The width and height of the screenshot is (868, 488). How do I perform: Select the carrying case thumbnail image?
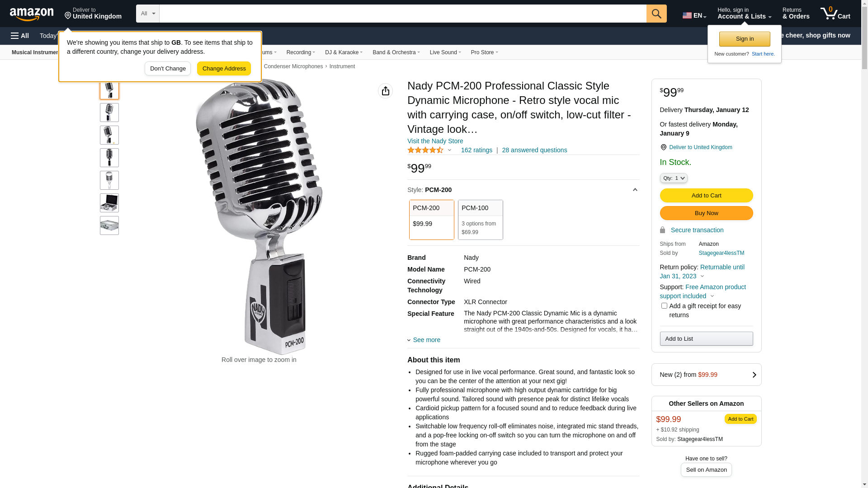coord(109,203)
